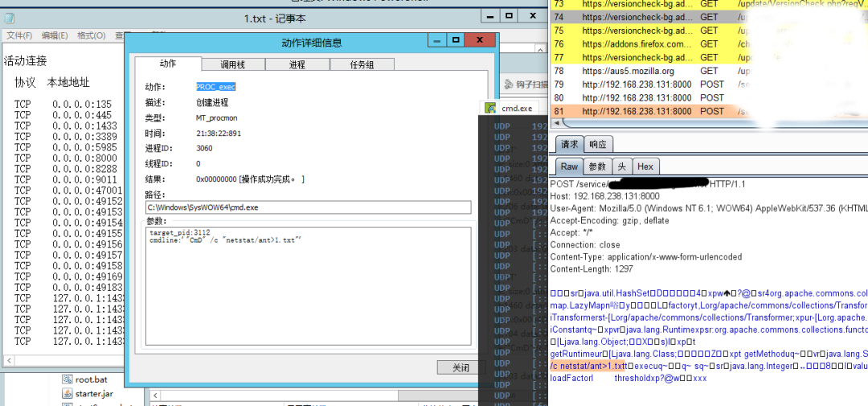This screenshot has height=406, width=868.
Task: Minimize the 1.txt Notepad window
Action: (489, 15)
